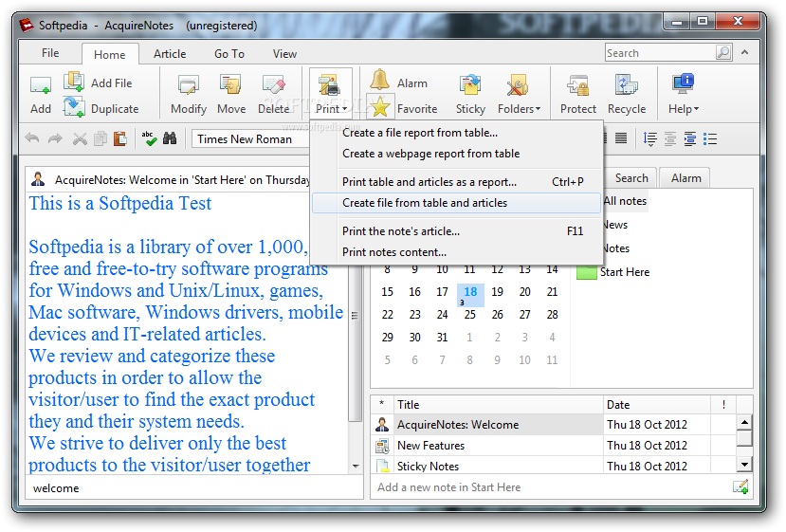
Task: Choose Print the note's article
Action: point(456,231)
